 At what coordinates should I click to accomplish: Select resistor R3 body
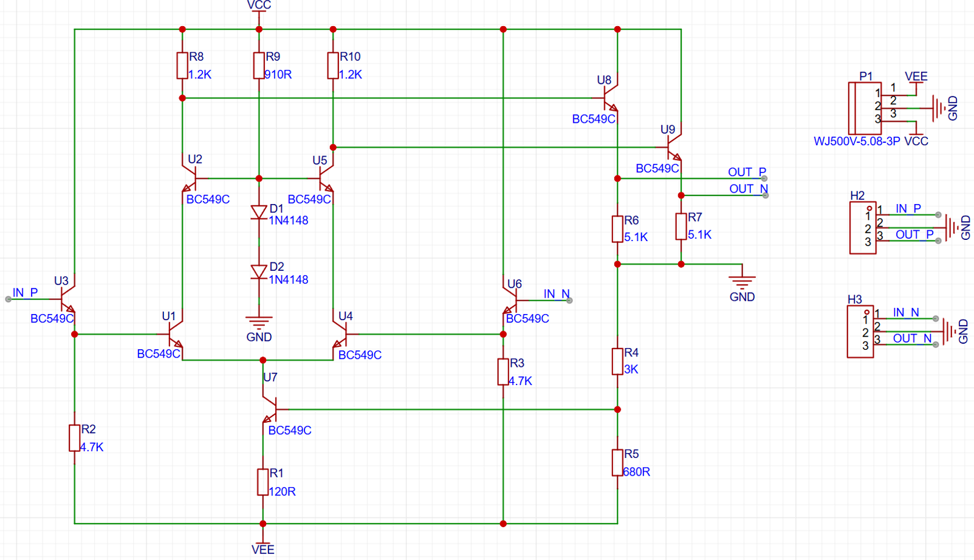point(503,372)
